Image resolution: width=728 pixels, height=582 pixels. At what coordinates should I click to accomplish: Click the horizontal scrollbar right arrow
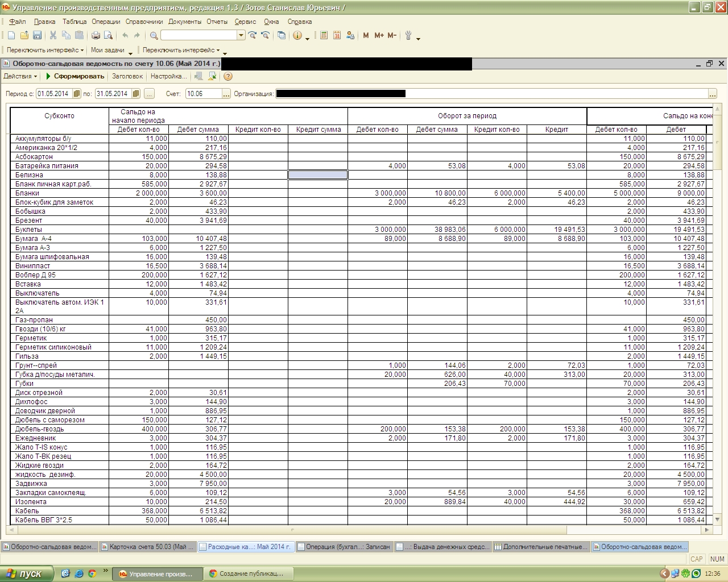707,530
